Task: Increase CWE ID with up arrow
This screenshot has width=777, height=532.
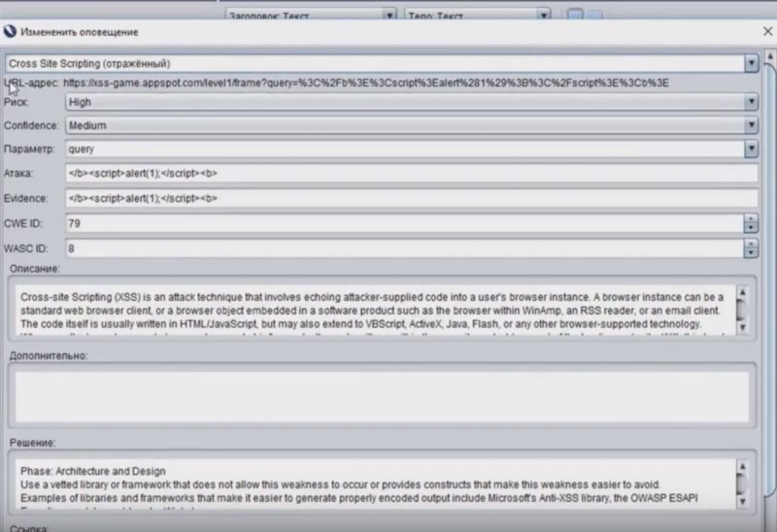Action: pyautogui.click(x=751, y=219)
